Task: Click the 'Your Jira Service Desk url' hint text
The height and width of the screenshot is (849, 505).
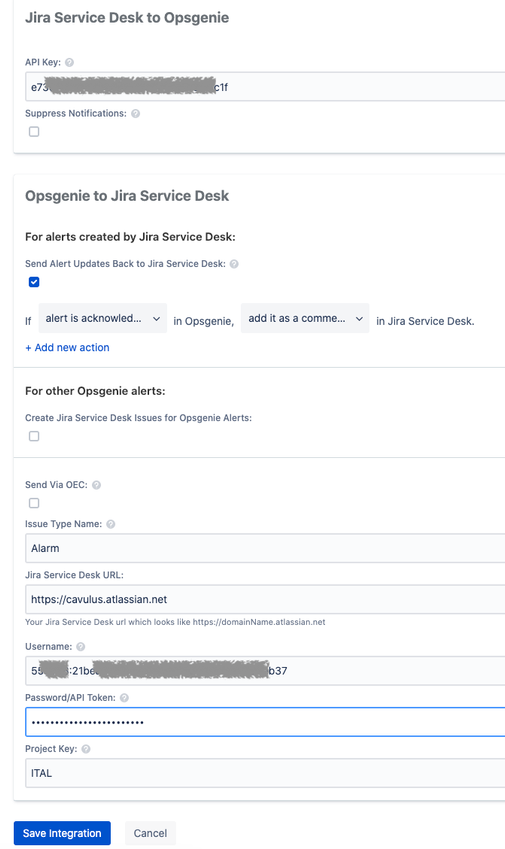Action: (x=175, y=622)
